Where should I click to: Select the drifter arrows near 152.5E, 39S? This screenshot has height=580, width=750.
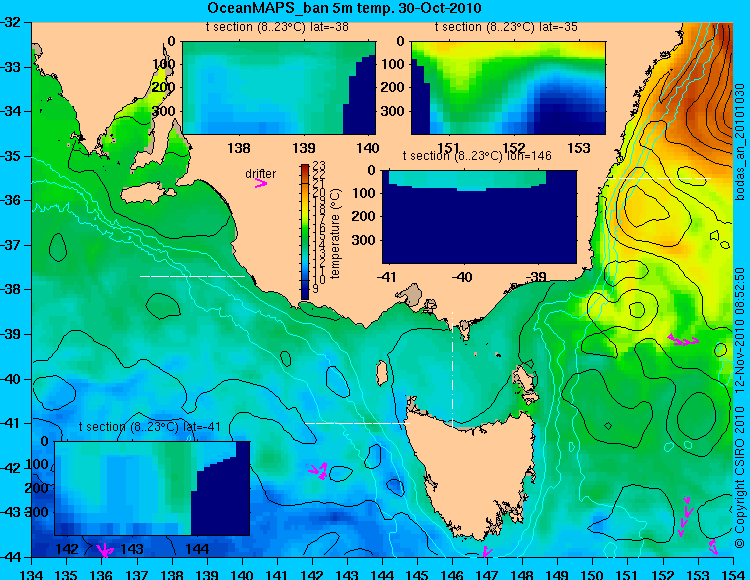pos(683,340)
